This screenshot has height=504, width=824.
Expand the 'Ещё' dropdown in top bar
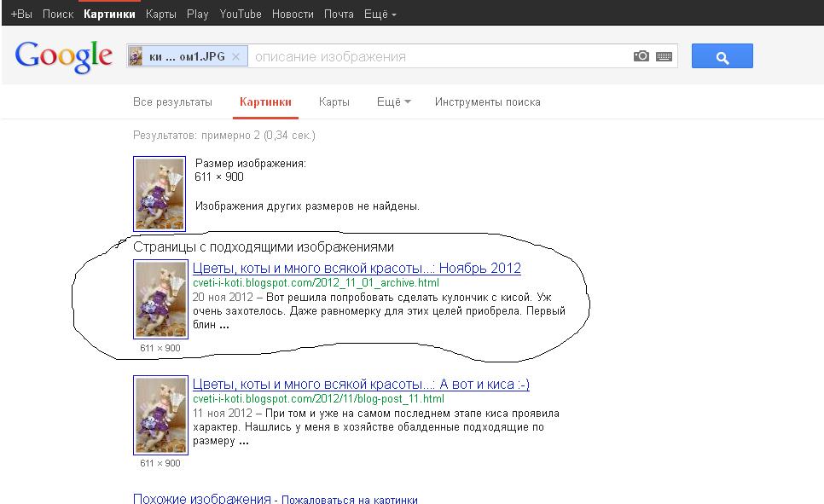point(380,14)
